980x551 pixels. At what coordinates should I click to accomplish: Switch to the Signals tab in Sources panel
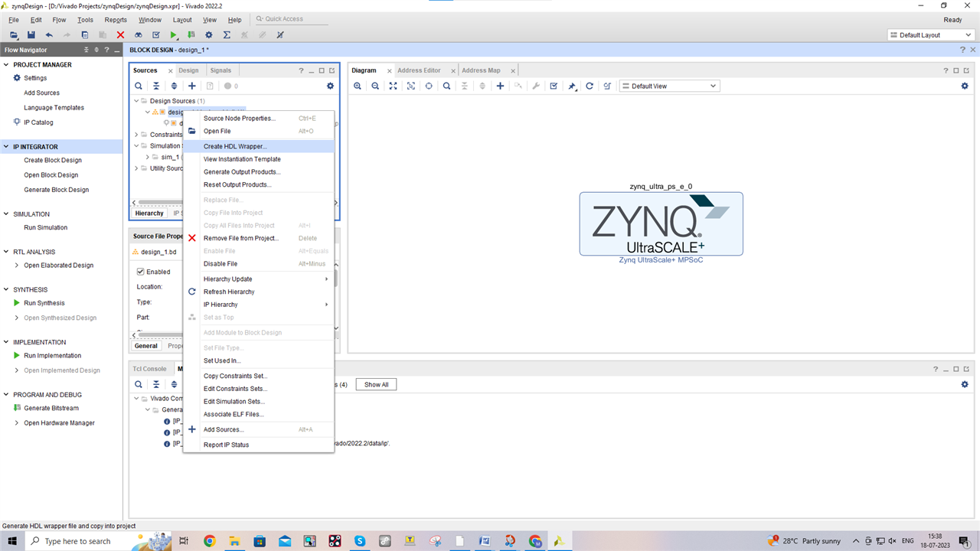220,70
